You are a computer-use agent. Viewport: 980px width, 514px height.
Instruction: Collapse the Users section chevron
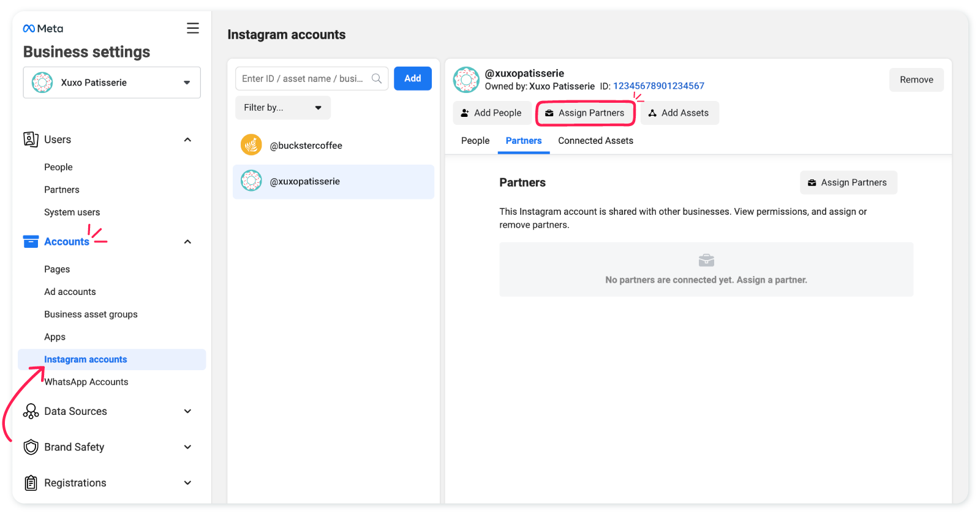click(x=187, y=140)
